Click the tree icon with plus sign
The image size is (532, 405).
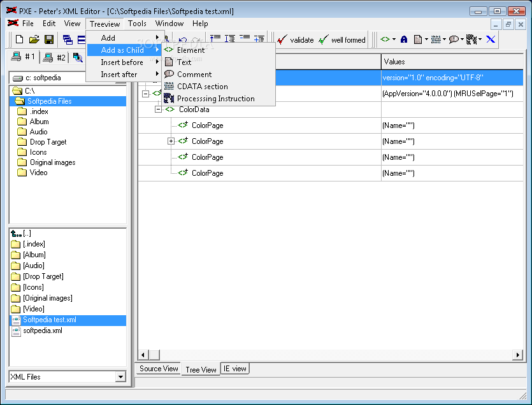pyautogui.click(x=259, y=38)
